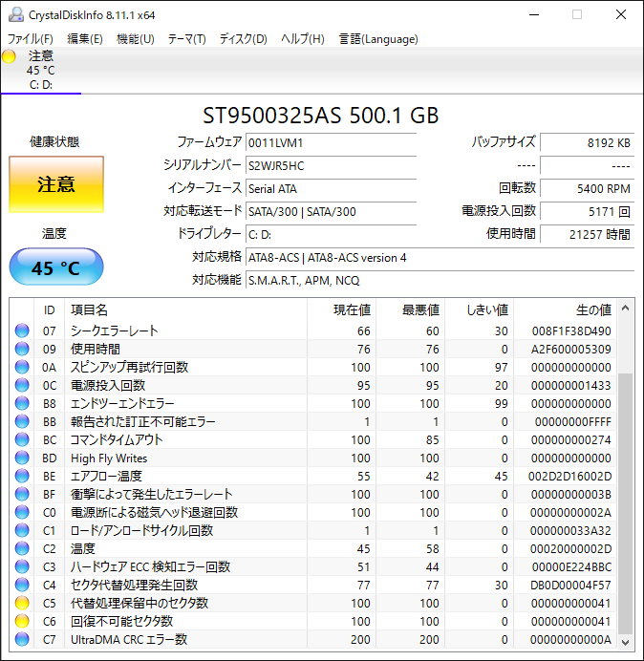
Task: Click the 使用時間 value 21257 時間
Action: [x=587, y=234]
